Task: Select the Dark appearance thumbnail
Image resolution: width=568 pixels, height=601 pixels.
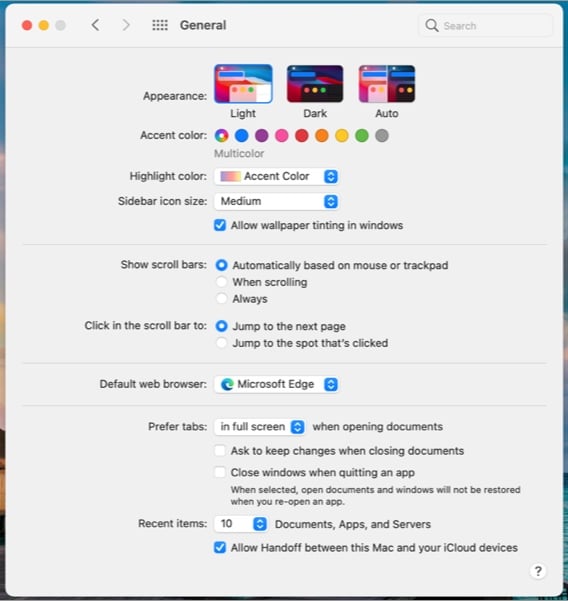Action: click(x=315, y=84)
